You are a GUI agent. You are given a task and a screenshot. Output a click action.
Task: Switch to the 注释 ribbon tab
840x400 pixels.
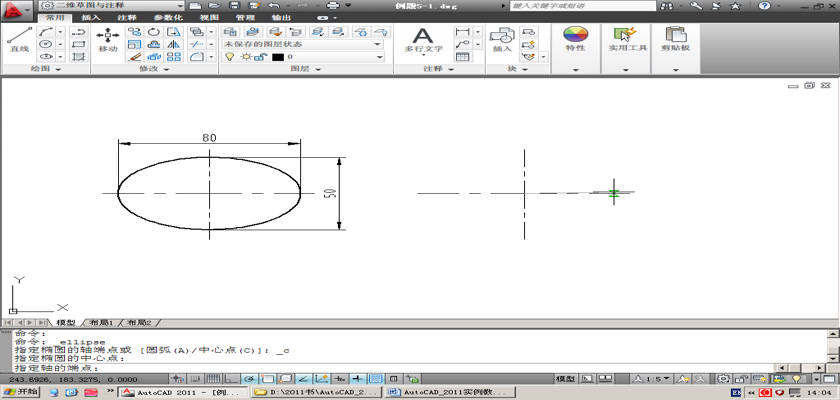(126, 18)
